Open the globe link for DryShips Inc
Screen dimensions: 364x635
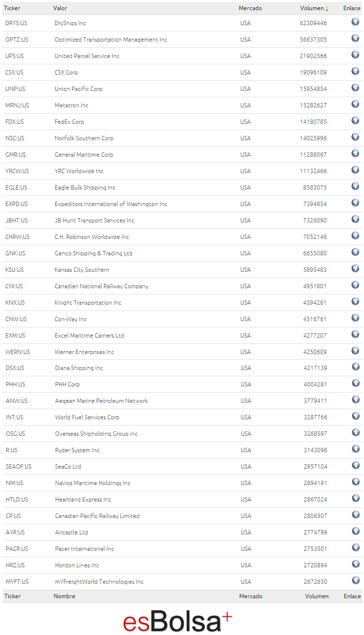click(x=355, y=22)
